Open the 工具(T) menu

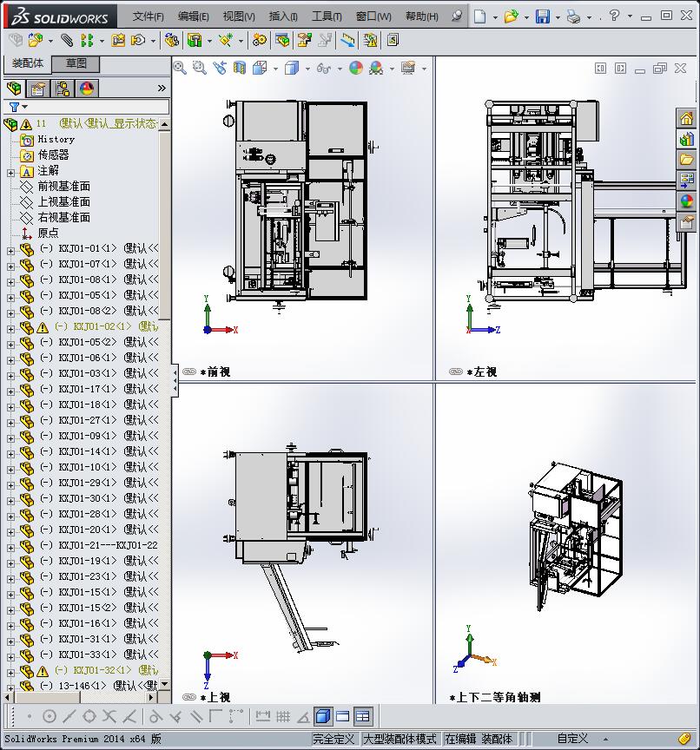[x=327, y=16]
